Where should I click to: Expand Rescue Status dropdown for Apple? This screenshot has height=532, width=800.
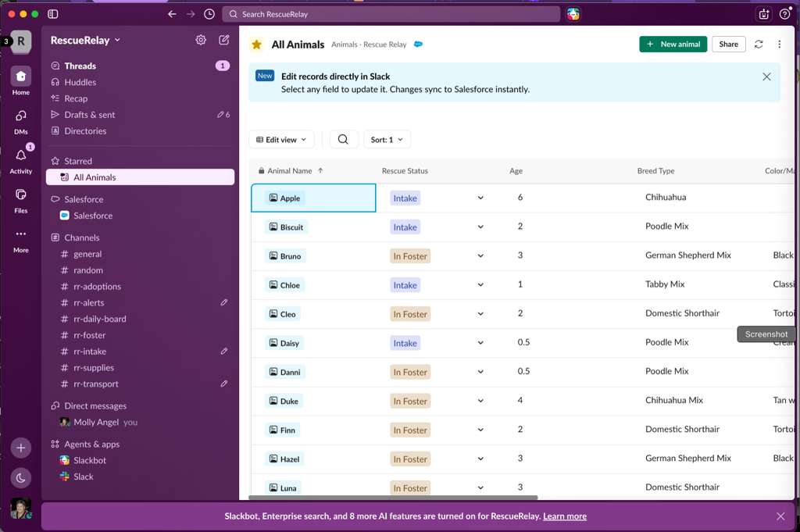click(480, 198)
